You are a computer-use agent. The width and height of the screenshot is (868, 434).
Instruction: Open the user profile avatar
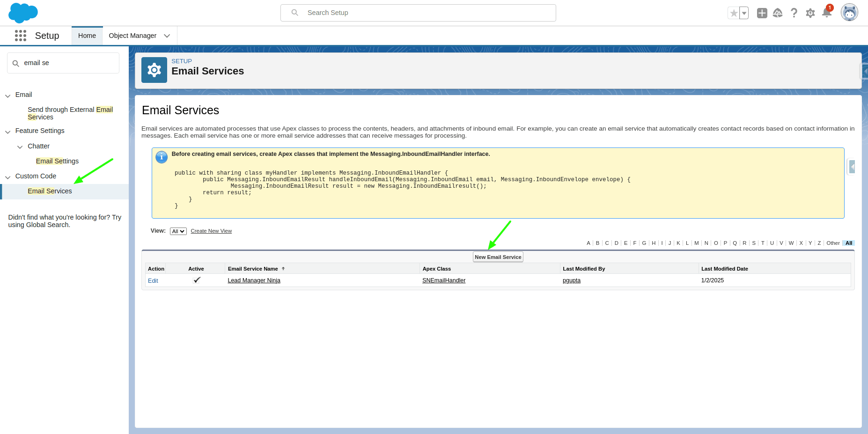point(849,13)
